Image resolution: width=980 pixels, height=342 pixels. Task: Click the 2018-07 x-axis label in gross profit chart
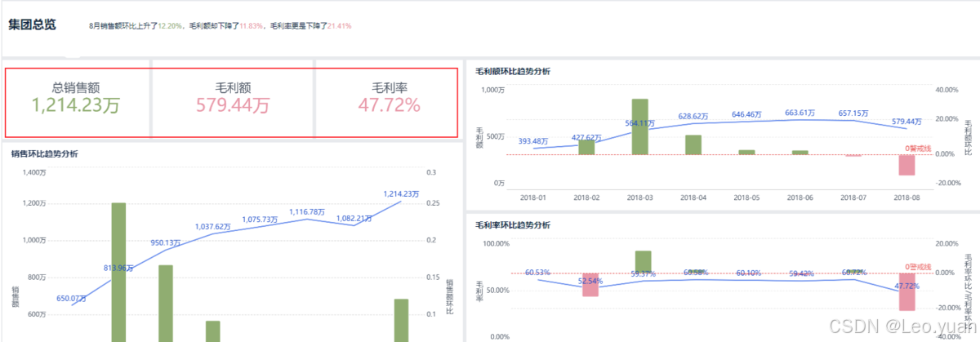853,197
